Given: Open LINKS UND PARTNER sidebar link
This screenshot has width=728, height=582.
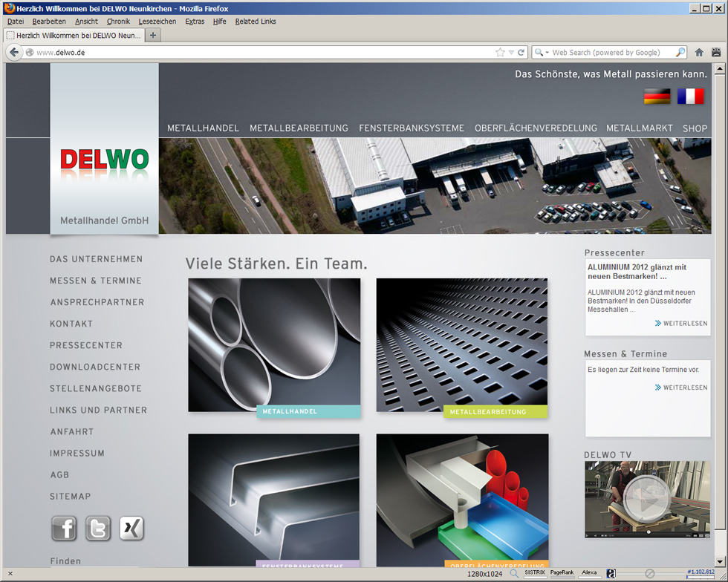Looking at the screenshot, I should click(x=98, y=411).
